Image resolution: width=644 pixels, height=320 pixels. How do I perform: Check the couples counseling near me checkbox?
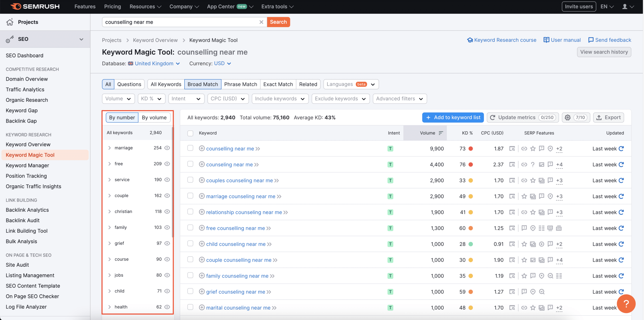pyautogui.click(x=190, y=180)
